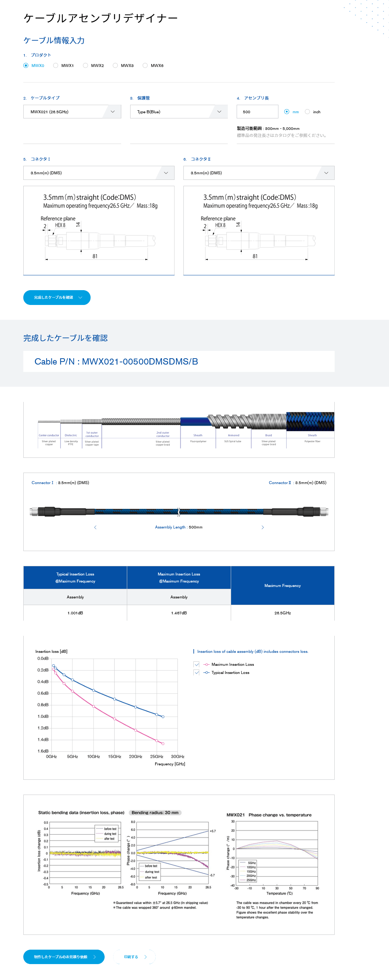The image size is (389, 980).
Task: Select the MWX6 product option
Action: click(x=145, y=66)
